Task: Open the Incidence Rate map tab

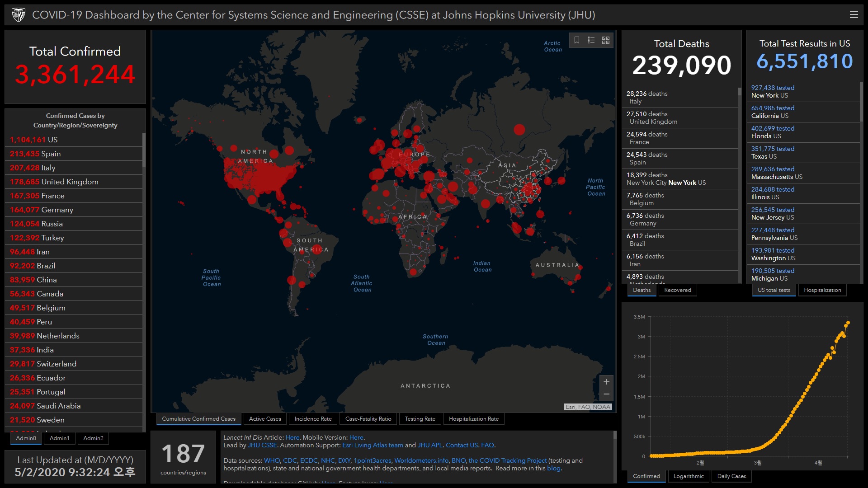Action: point(313,419)
